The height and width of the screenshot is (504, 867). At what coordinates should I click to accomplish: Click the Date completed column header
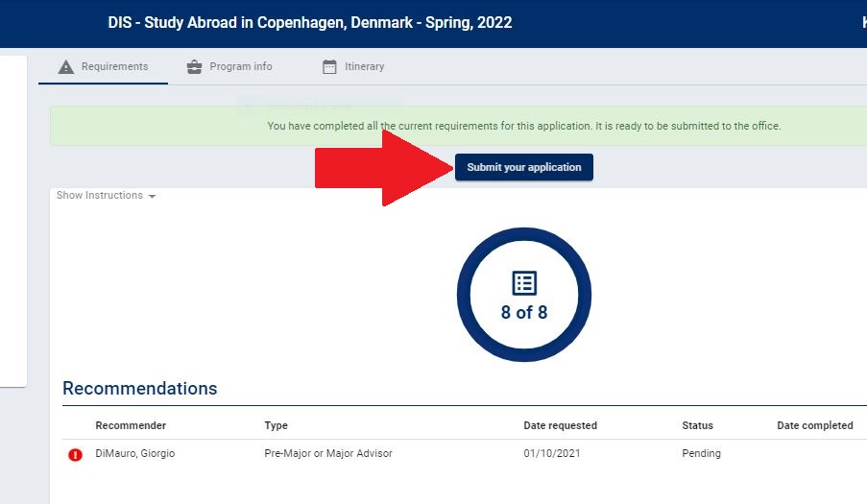pos(814,425)
